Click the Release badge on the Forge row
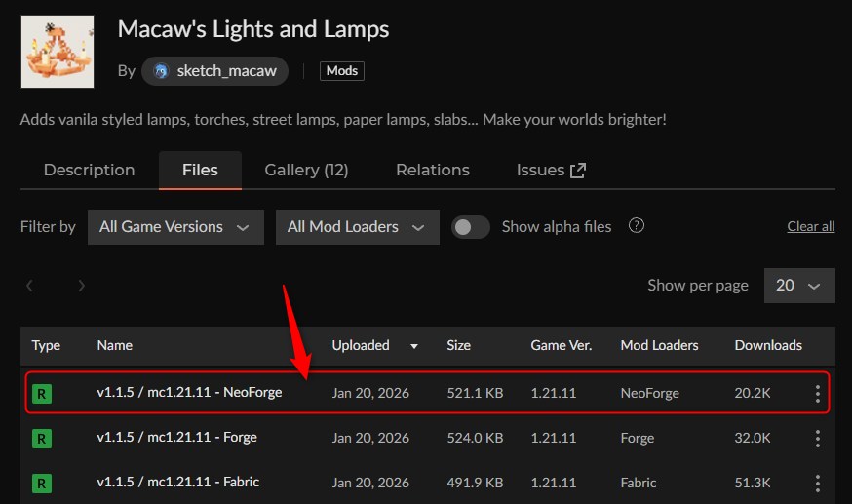Image resolution: width=852 pixels, height=504 pixels. pos(42,439)
